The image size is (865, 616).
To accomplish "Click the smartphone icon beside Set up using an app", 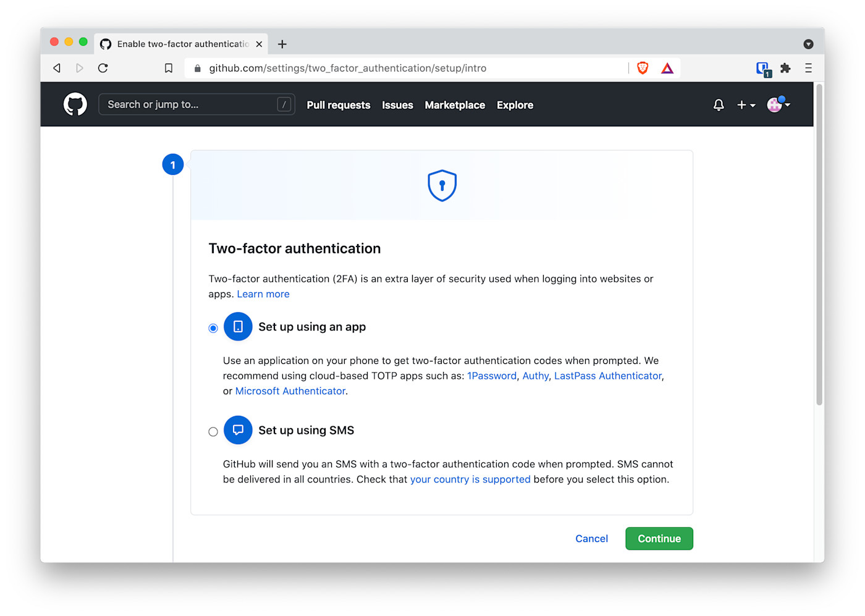I will point(238,326).
